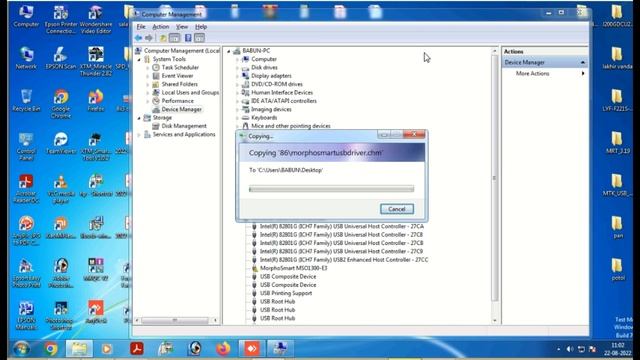This screenshot has width=640, height=360.
Task: Select IDE ATA/ATAPI controllers category
Action: pyautogui.click(x=284, y=101)
